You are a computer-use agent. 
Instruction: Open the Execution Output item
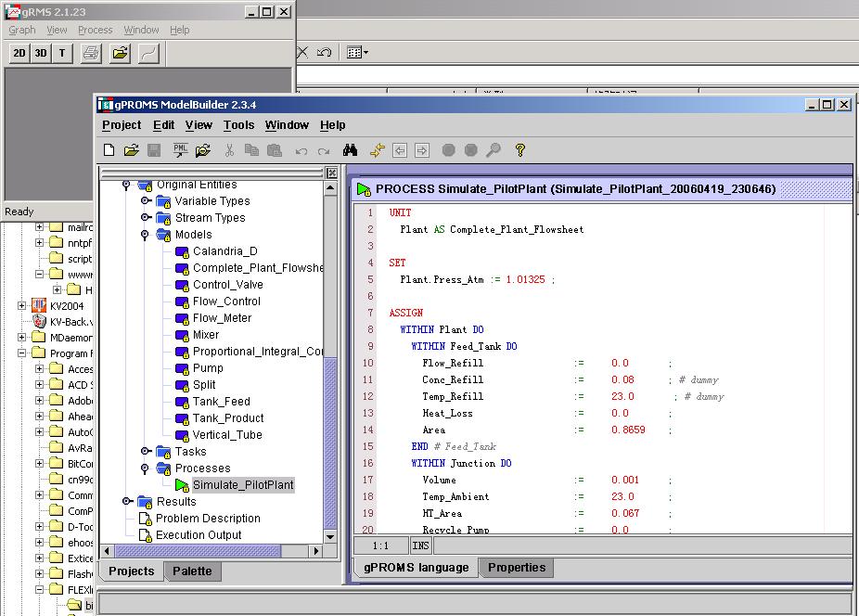click(x=199, y=535)
